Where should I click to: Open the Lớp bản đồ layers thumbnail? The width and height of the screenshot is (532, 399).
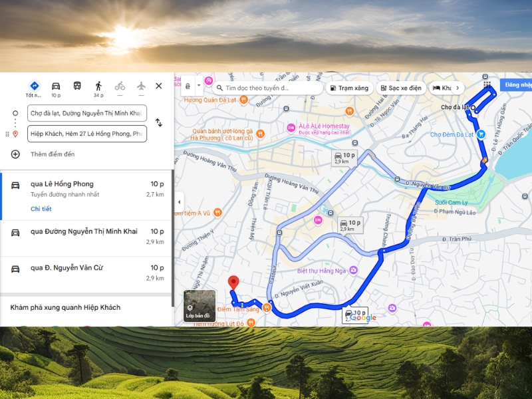(199, 306)
